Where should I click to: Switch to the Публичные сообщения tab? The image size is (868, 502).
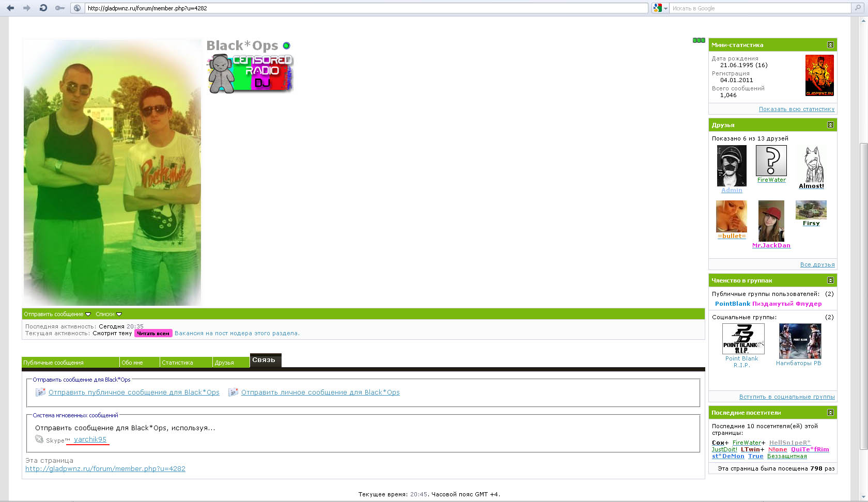[70, 363]
